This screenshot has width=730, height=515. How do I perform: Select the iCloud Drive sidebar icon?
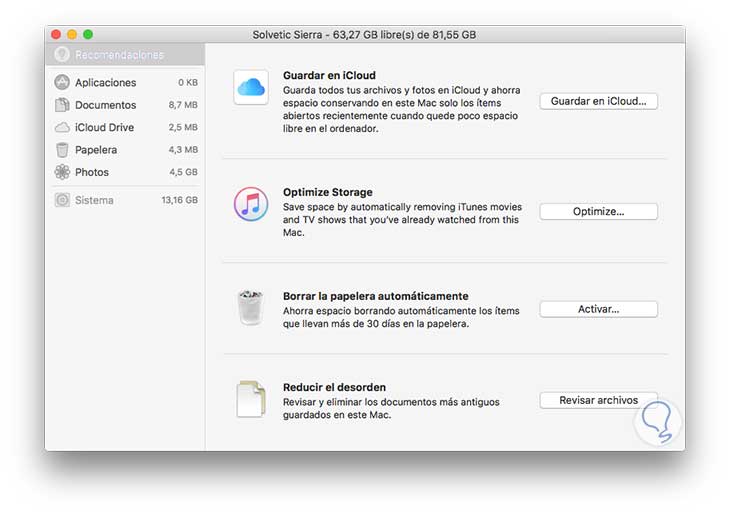[x=62, y=127]
